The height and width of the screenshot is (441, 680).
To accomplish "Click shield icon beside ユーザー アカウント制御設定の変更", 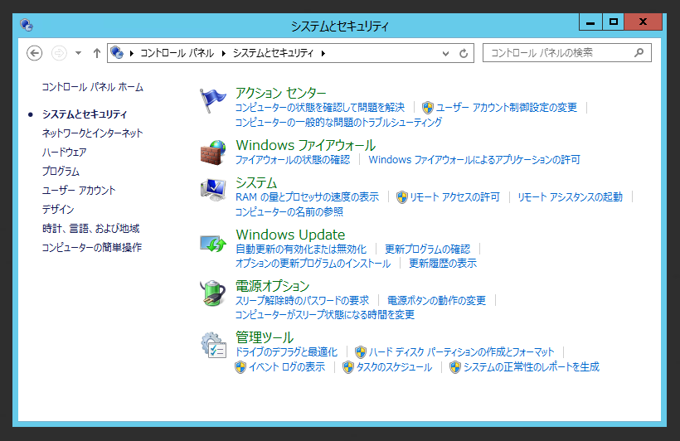I will (428, 108).
